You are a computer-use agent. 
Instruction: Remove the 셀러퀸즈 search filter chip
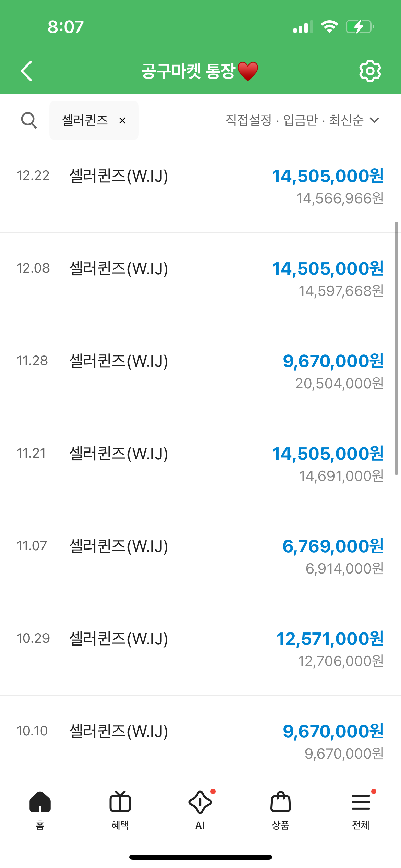(122, 120)
